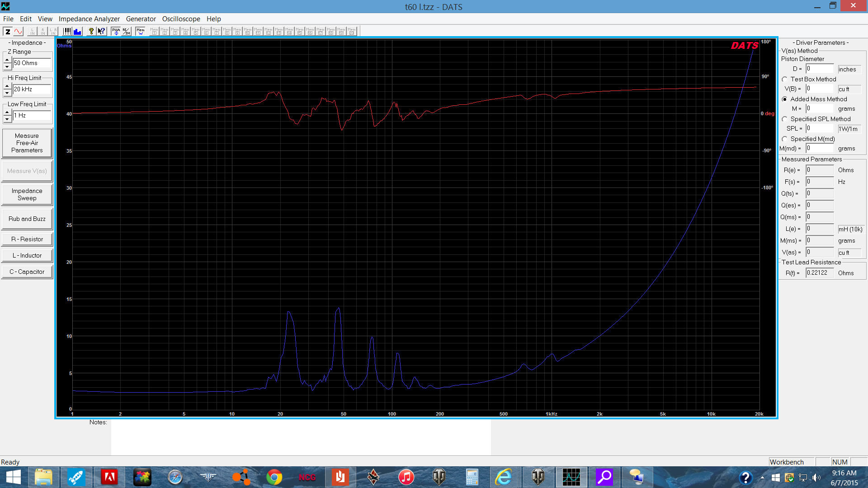Open the Oscilloscope menu
This screenshot has height=488, width=868.
(181, 19)
